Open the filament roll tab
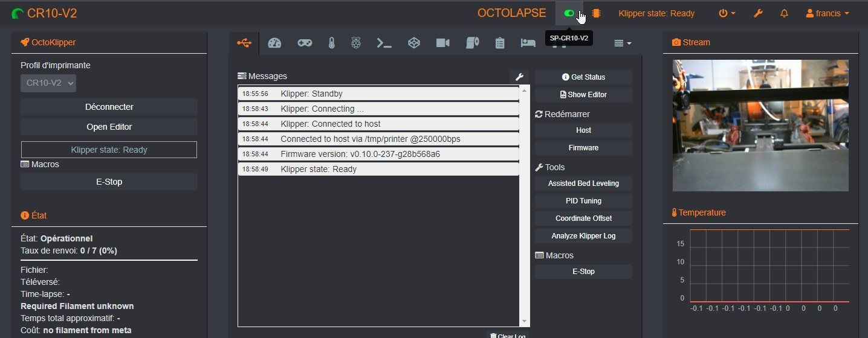 pyautogui.click(x=472, y=43)
